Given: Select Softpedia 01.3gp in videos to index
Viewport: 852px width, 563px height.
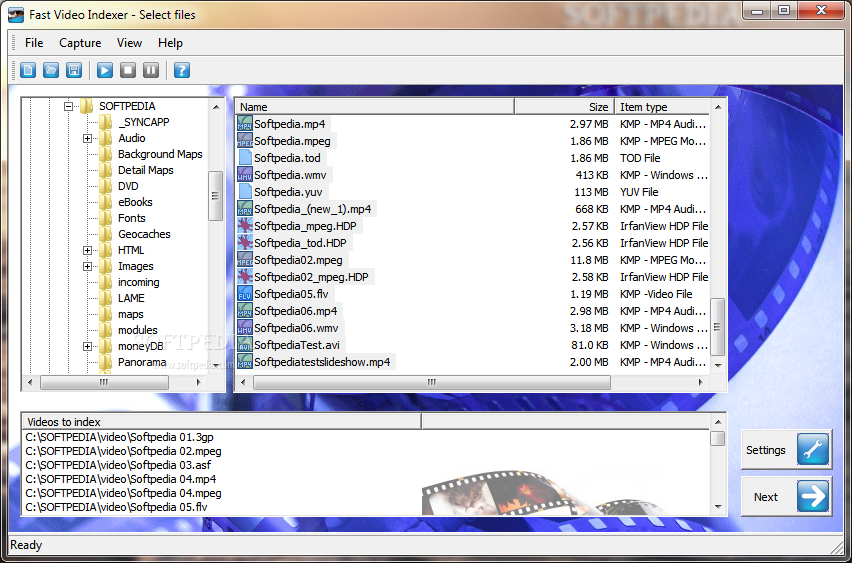Looking at the screenshot, I should pyautogui.click(x=120, y=437).
